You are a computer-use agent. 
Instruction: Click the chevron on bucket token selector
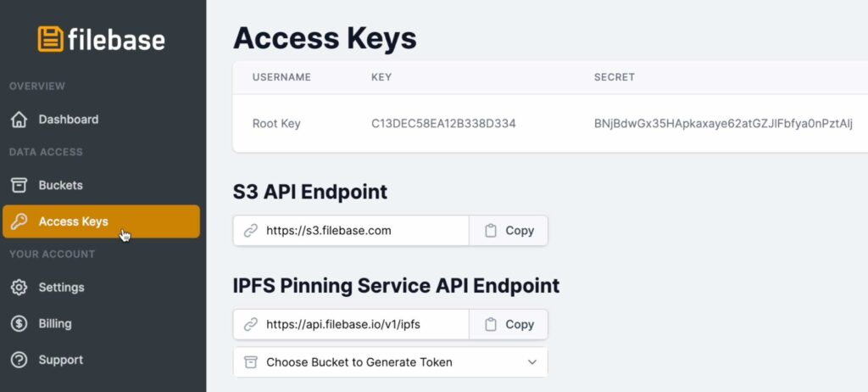(532, 362)
